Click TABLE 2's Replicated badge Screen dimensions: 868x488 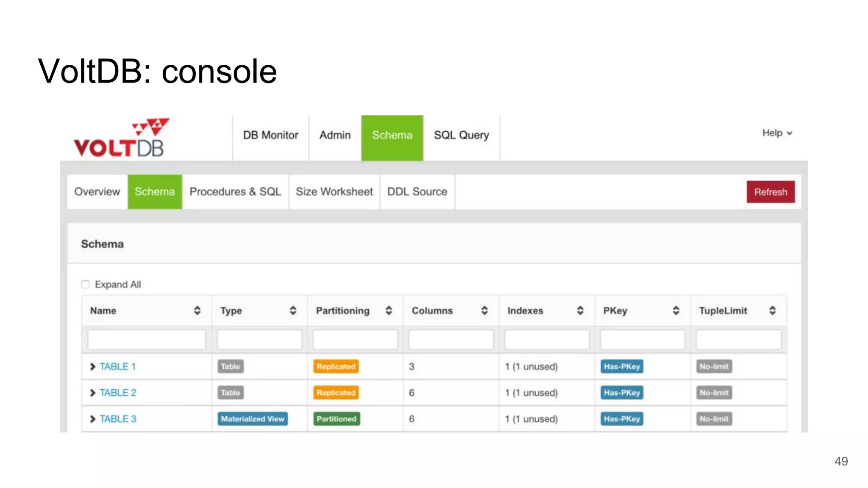pyautogui.click(x=336, y=393)
